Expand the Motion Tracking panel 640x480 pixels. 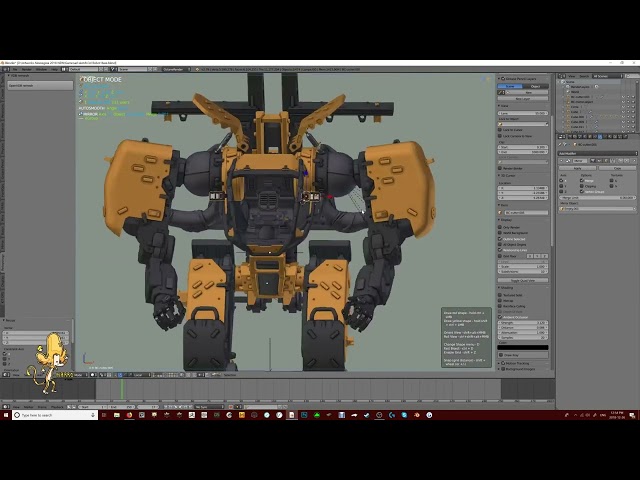[x=499, y=363]
